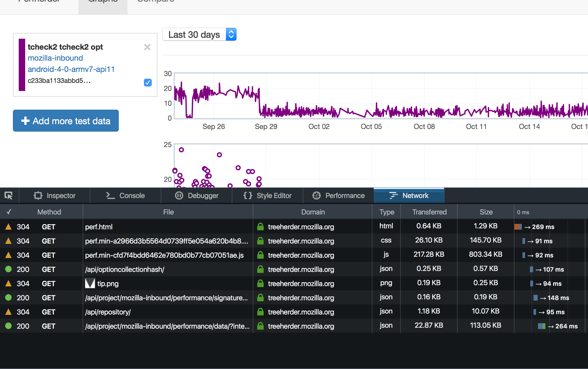Sort requests by the Transferred column

point(429,212)
